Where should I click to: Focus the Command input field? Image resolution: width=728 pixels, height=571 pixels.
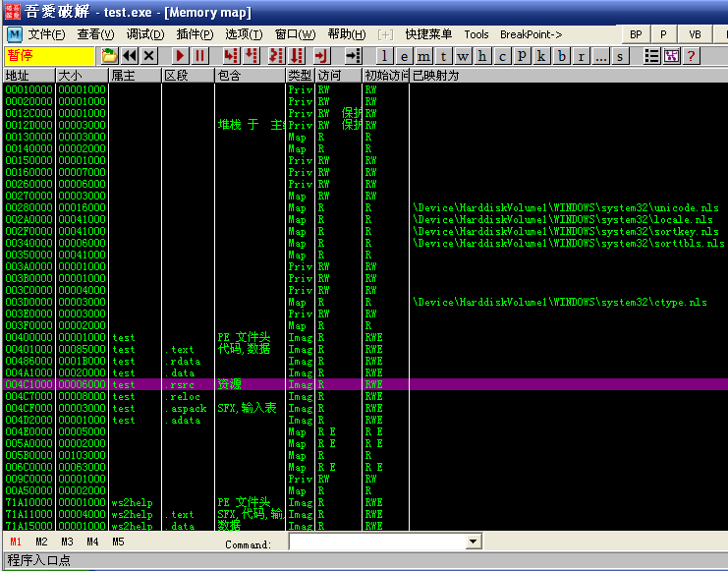click(377, 542)
